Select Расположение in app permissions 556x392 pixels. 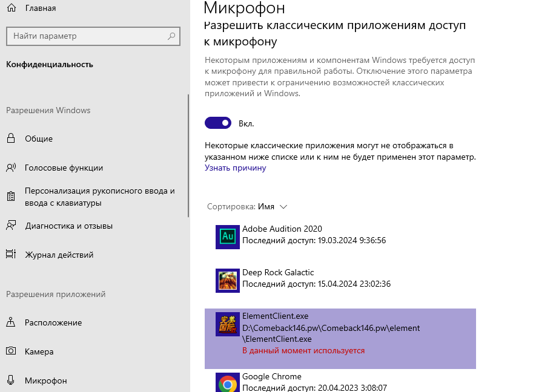coord(53,322)
